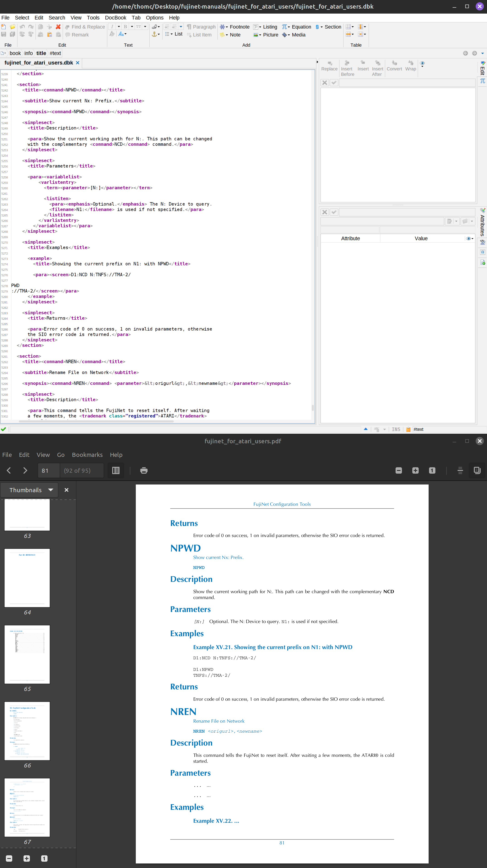
Task: Click the Picture insert icon
Action: coord(256,35)
